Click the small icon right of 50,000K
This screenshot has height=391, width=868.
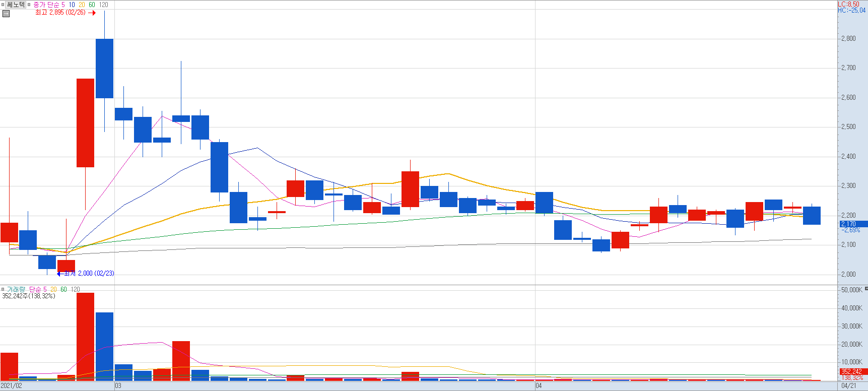866,289
